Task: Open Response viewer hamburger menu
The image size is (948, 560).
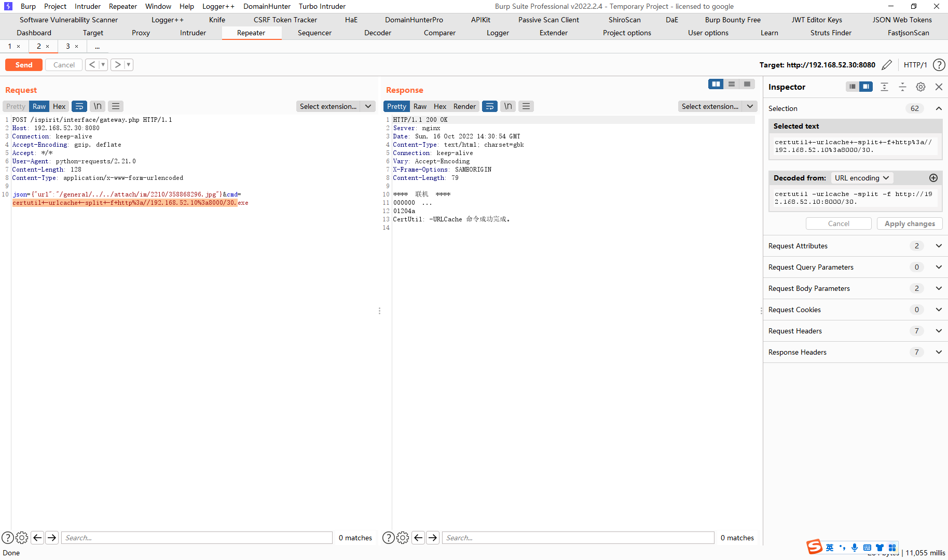Action: click(x=526, y=106)
